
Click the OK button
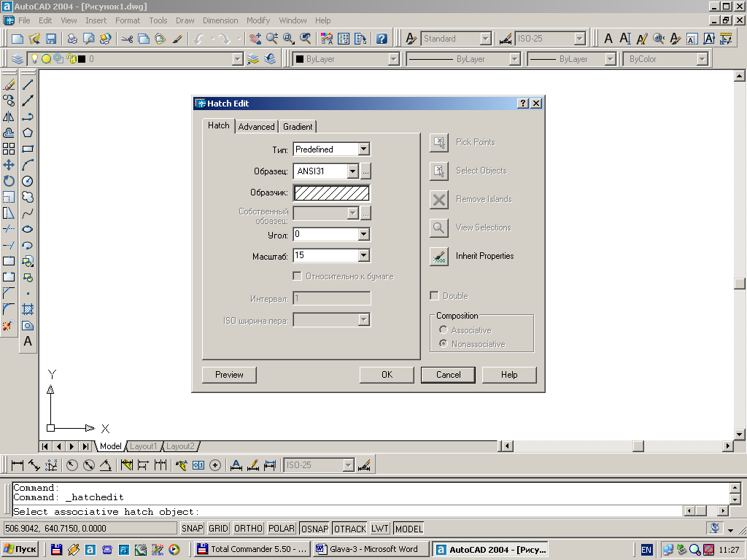tap(387, 375)
